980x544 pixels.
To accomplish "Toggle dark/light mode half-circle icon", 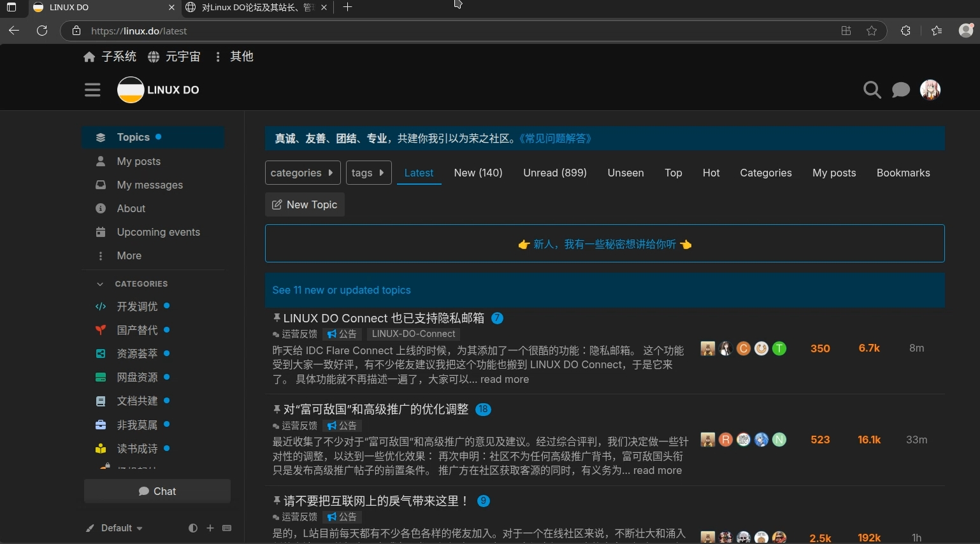I will [x=192, y=528].
